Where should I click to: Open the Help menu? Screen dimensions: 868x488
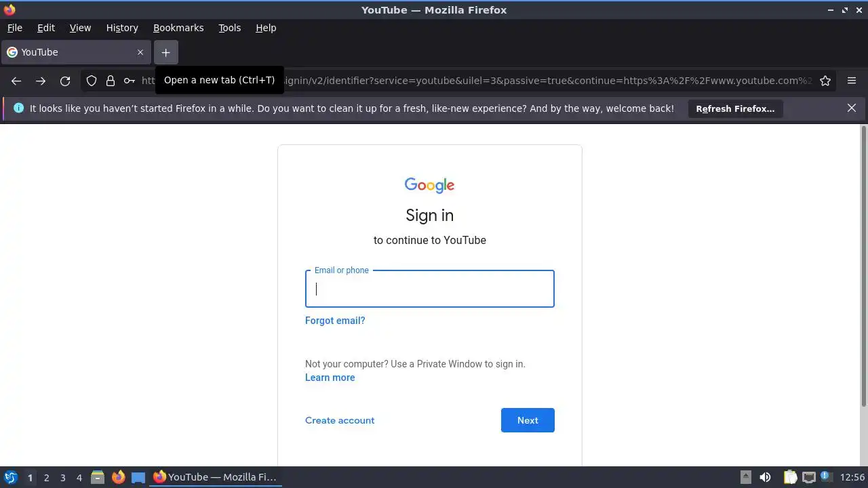266,28
